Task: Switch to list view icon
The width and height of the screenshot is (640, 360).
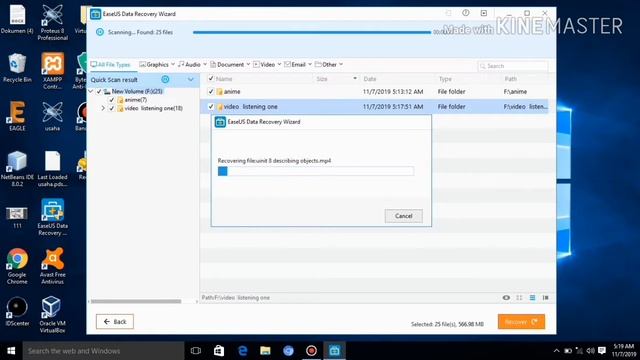Action: (532, 298)
